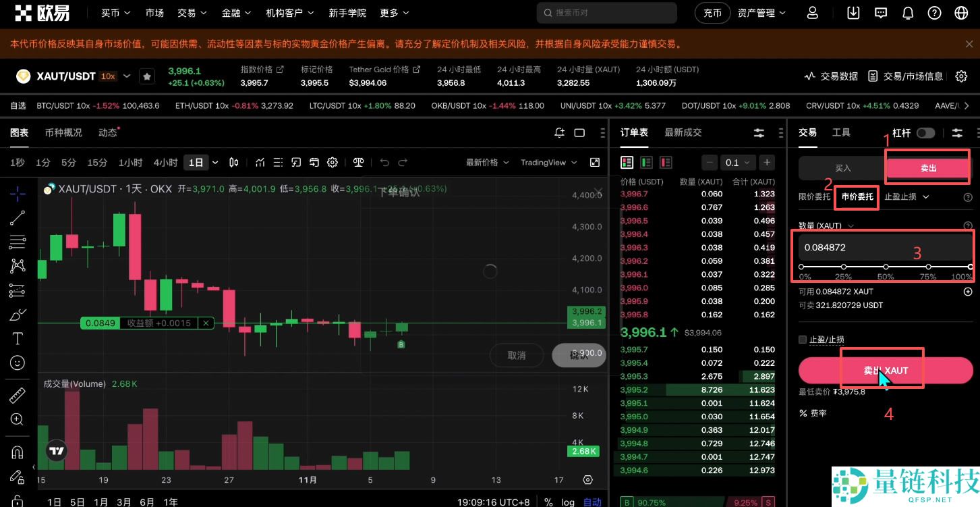Viewport: 980px width, 507px height.
Task: Click the 搜索币对 search field
Action: pos(606,12)
